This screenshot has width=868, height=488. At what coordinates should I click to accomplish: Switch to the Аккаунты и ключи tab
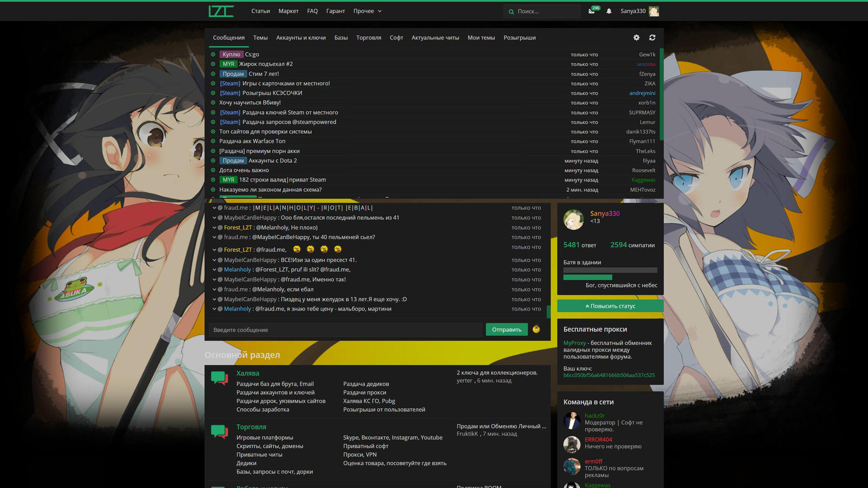301,38
